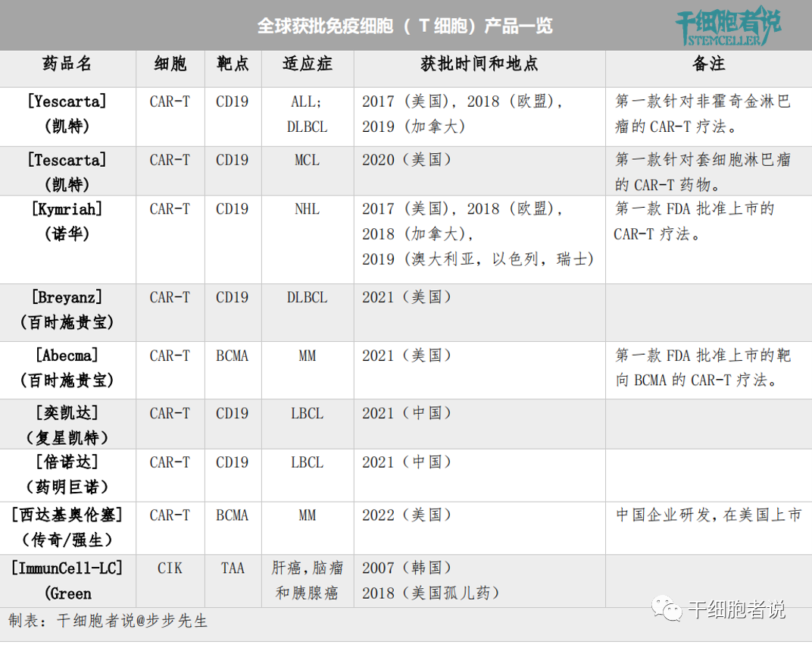
Task: Click 2020（美国）approval cell for Tescarta
Action: tap(407, 160)
